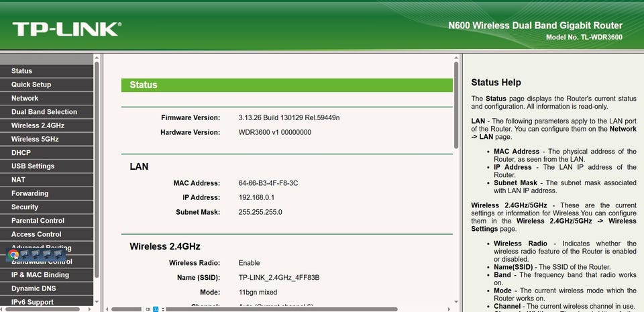Open the Status page in sidebar
This screenshot has width=644, height=312.
(21, 71)
